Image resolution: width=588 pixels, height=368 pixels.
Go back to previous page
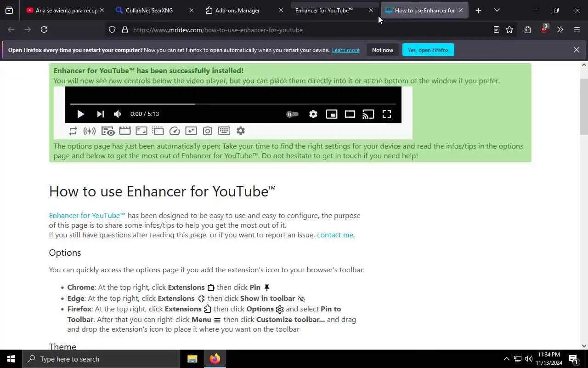pos(11,29)
